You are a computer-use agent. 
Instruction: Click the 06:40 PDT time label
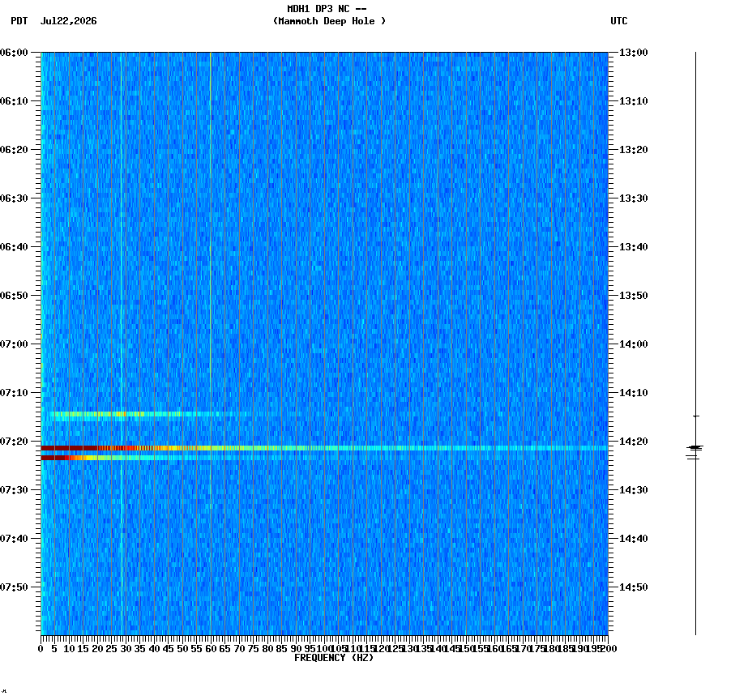14,247
